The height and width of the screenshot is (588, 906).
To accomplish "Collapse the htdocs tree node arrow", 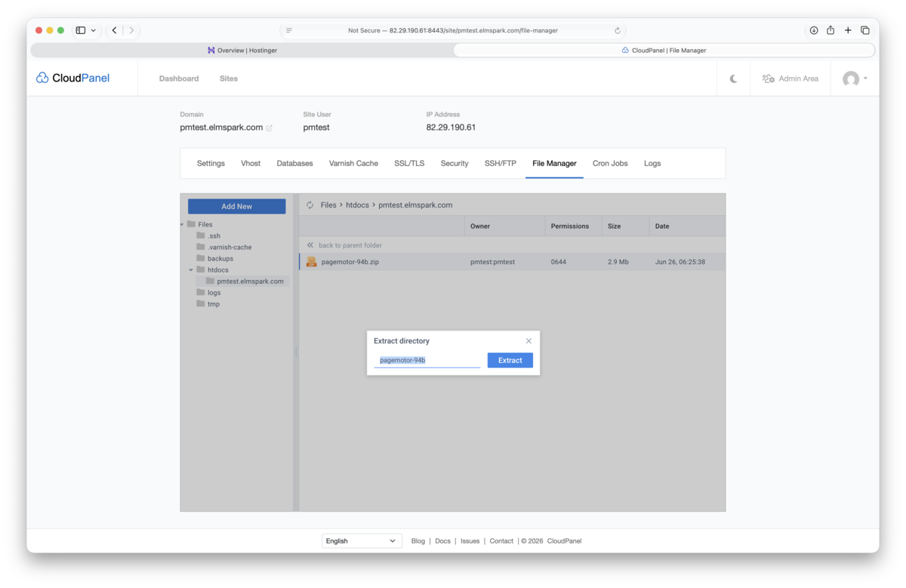I will (x=191, y=269).
